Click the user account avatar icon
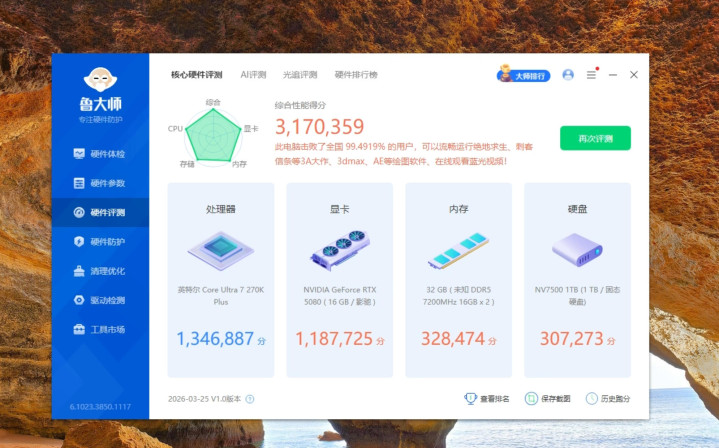Screen dimensions: 719x448 pyautogui.click(x=568, y=75)
